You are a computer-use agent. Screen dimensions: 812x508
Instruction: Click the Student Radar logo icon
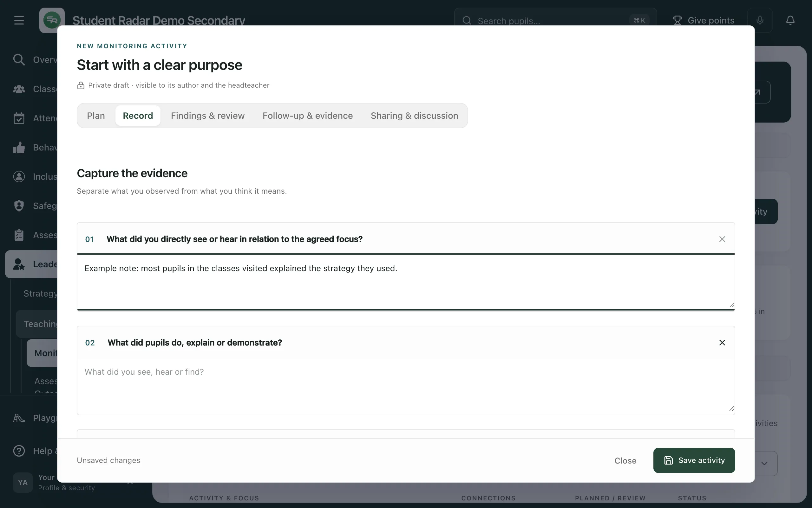click(52, 20)
